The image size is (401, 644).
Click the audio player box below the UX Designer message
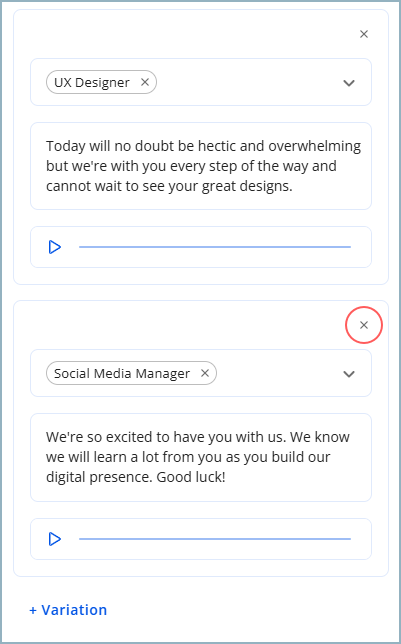[x=201, y=247]
